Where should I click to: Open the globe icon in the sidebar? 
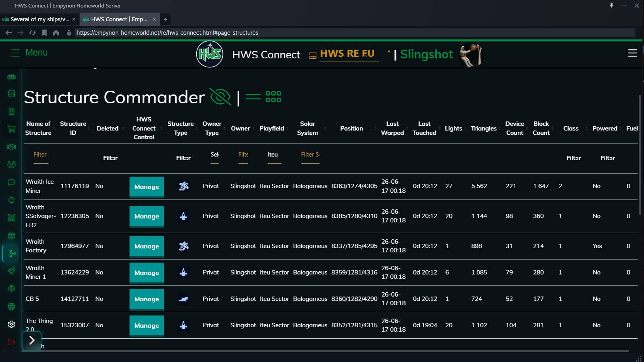pos(11,306)
